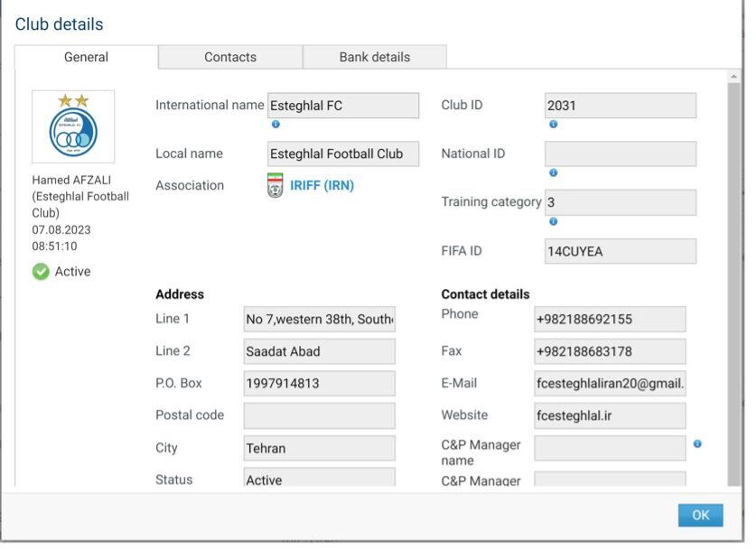Click the Phone number field
Image resolution: width=756 pixels, height=549 pixels.
coord(610,319)
